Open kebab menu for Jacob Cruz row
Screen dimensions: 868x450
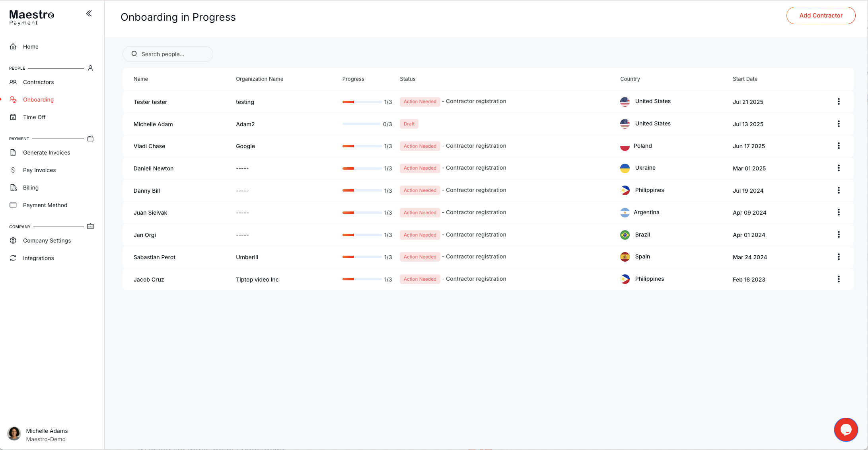(x=839, y=279)
